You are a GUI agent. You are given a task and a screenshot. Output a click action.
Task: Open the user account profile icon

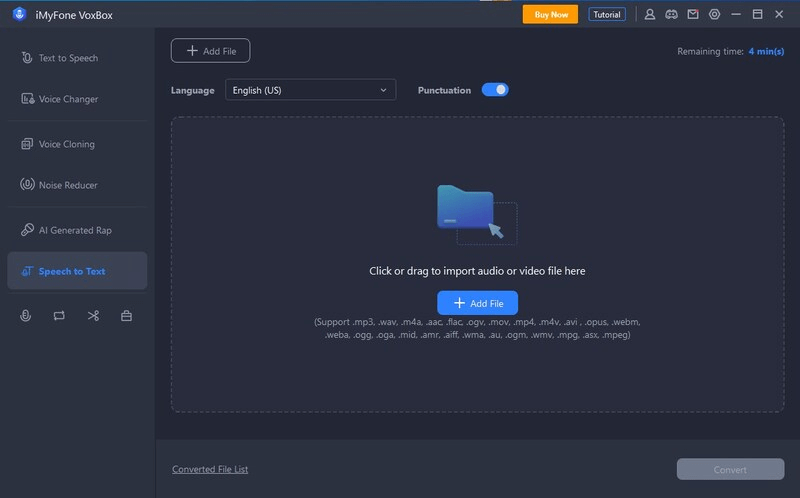pos(649,14)
